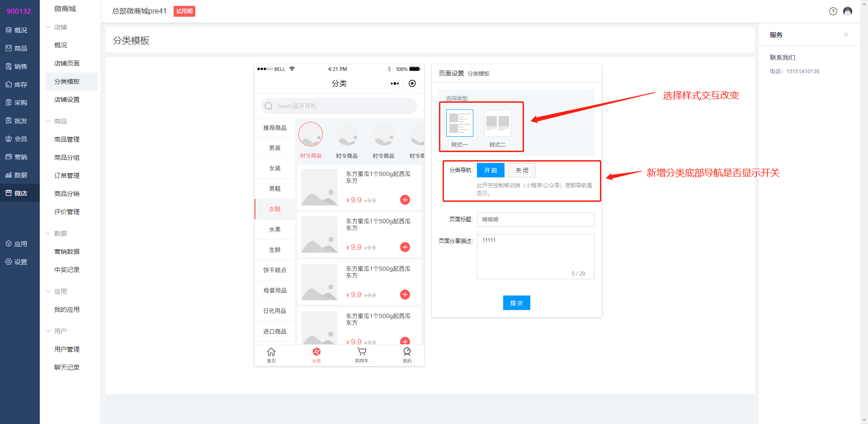Turn off 分类导航 with 关闭
Image resolution: width=868 pixels, height=424 pixels.
522,170
